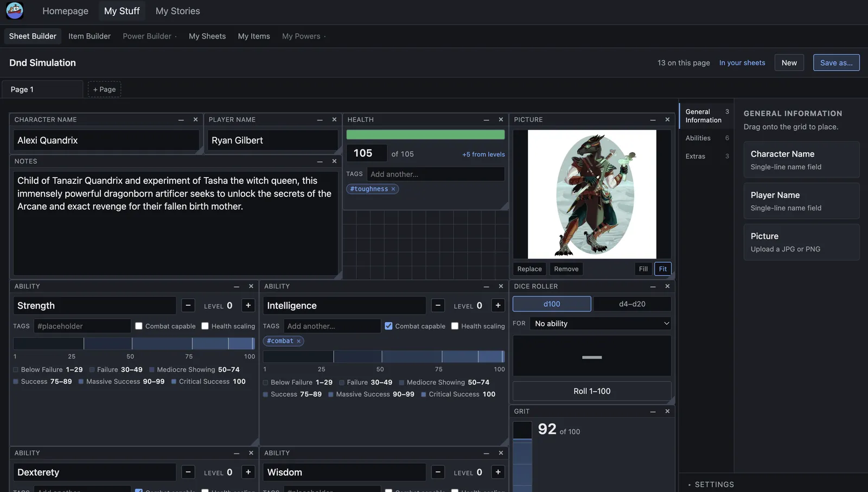Decrease Dexterety level
868x492 pixels.
pos(188,472)
